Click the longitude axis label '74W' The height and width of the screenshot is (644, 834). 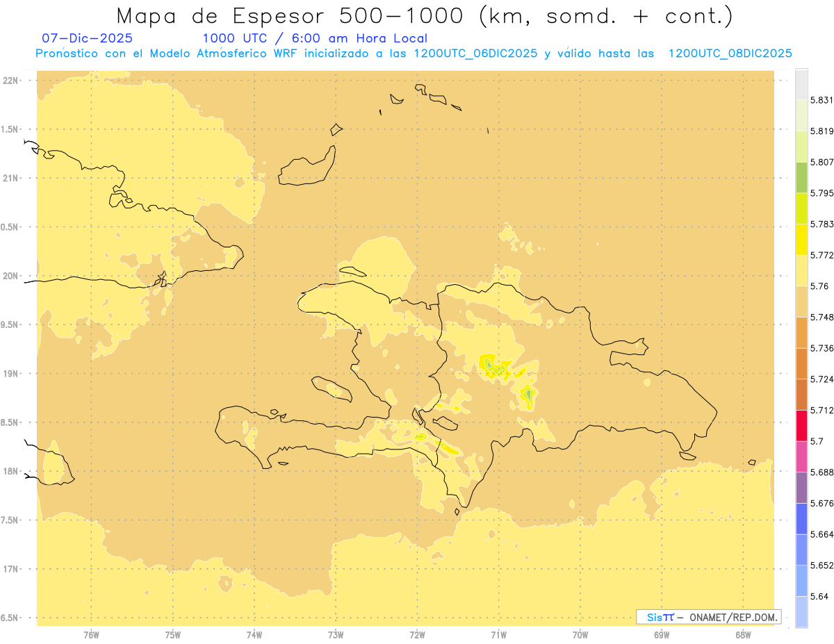coord(254,634)
